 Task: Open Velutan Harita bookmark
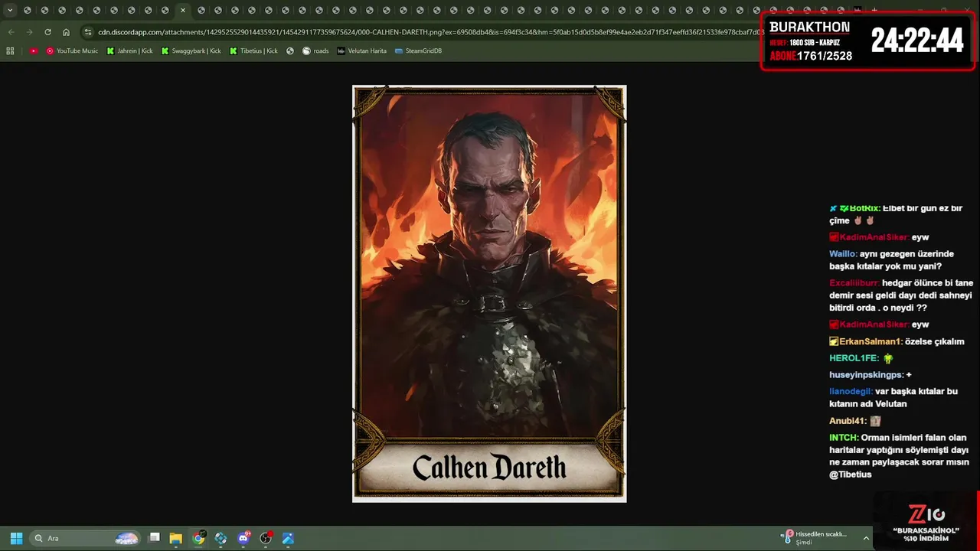click(x=361, y=51)
